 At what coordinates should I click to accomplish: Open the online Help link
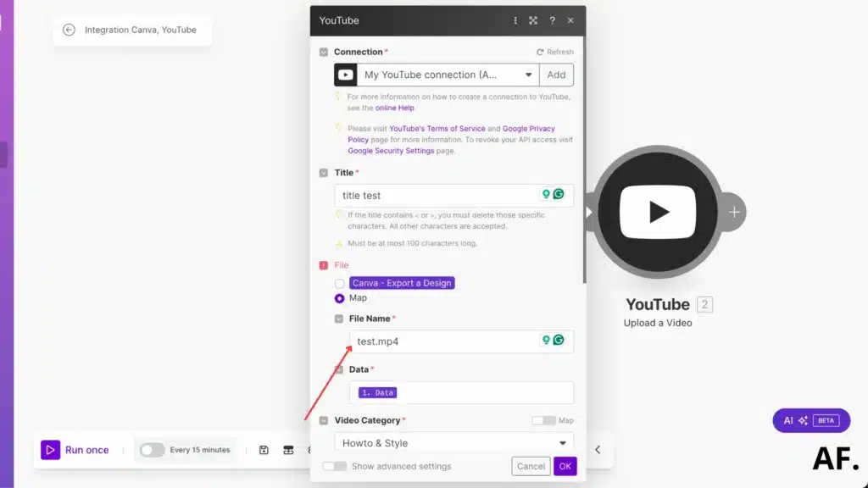tap(395, 108)
